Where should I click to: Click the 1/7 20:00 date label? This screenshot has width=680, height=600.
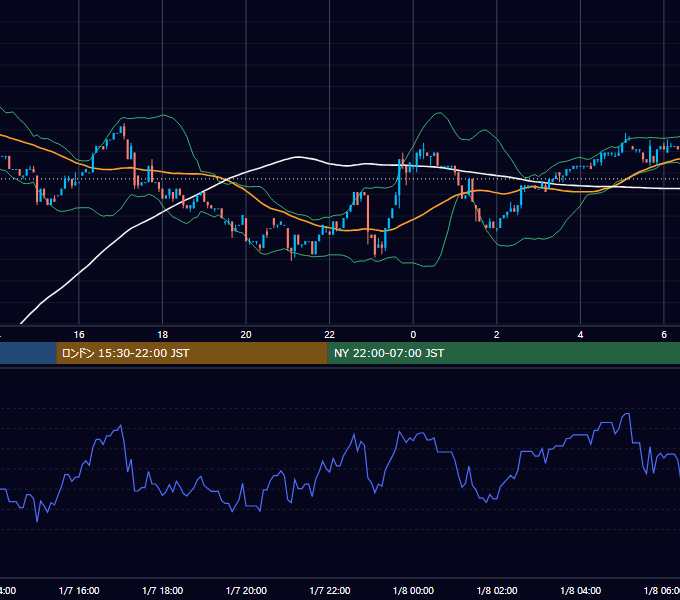tap(246, 591)
